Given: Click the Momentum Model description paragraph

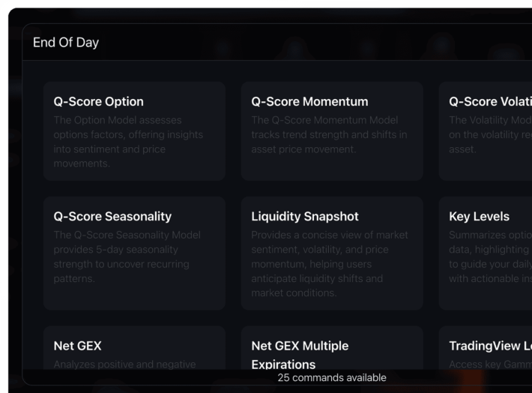Looking at the screenshot, I should (x=326, y=135).
